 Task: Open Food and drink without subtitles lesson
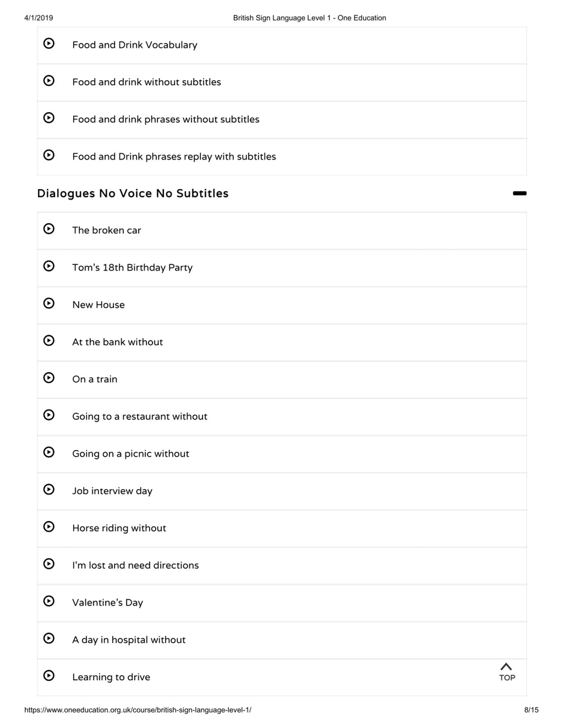(x=282, y=82)
